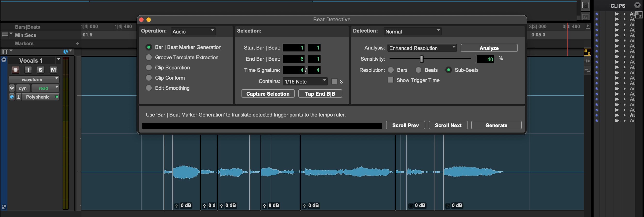Toggle the yellow a-z zoom toggle icon

(x=587, y=52)
